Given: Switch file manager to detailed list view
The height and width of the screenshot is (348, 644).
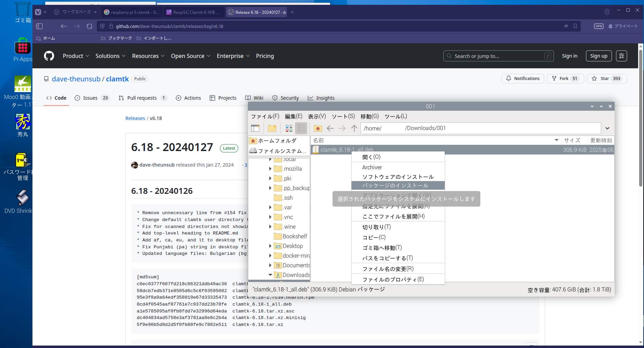Looking at the screenshot, I should pyautogui.click(x=301, y=128).
